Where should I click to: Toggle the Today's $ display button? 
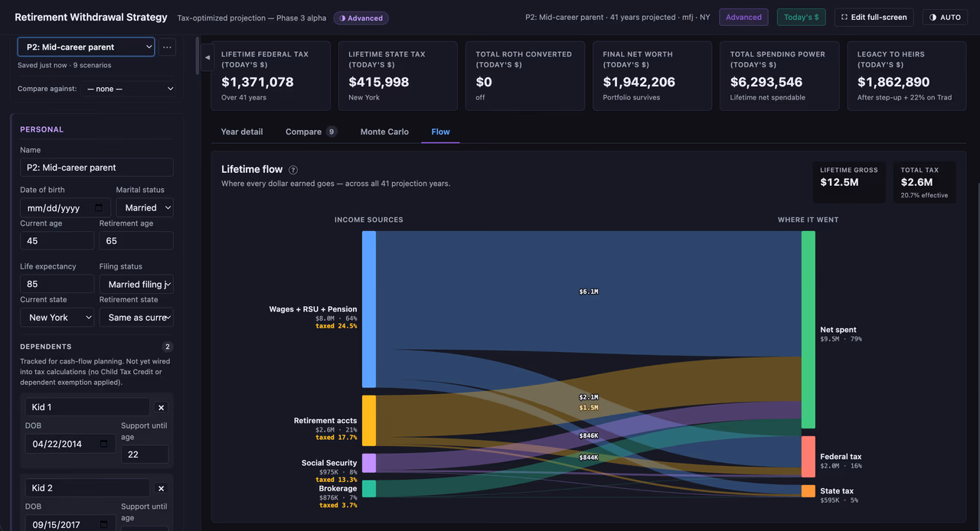[x=801, y=17]
